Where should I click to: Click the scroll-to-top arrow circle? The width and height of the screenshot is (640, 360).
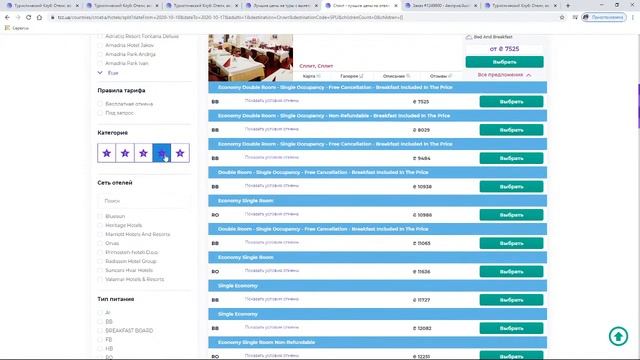(618, 336)
